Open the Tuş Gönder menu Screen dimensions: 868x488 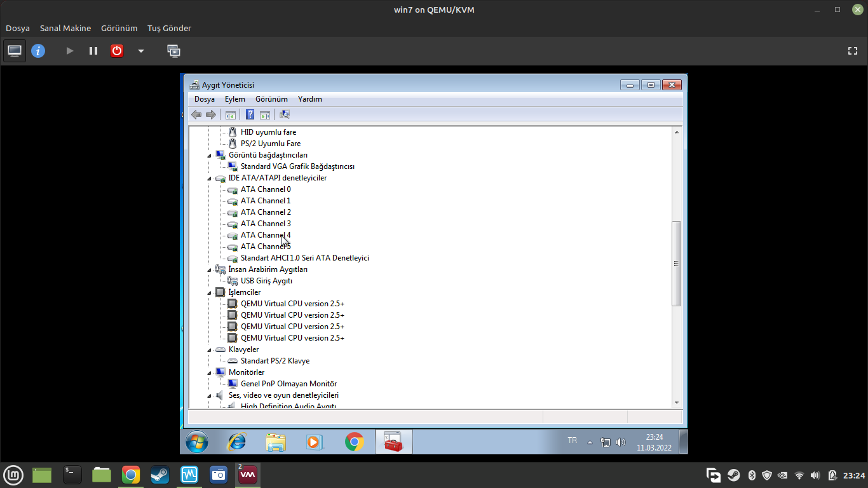(x=169, y=28)
